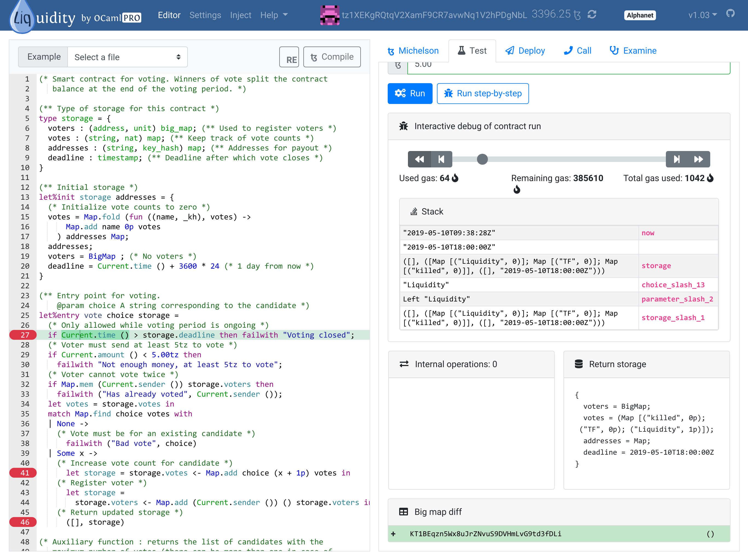Open the Deploy tab
Image resolution: width=748 pixels, height=560 pixels.
point(525,51)
